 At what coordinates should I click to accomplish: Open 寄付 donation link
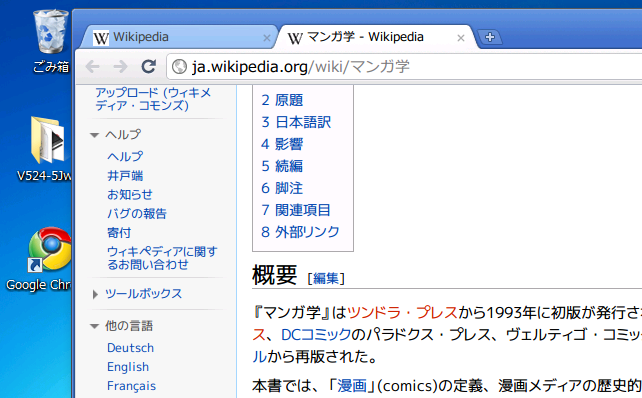119,233
